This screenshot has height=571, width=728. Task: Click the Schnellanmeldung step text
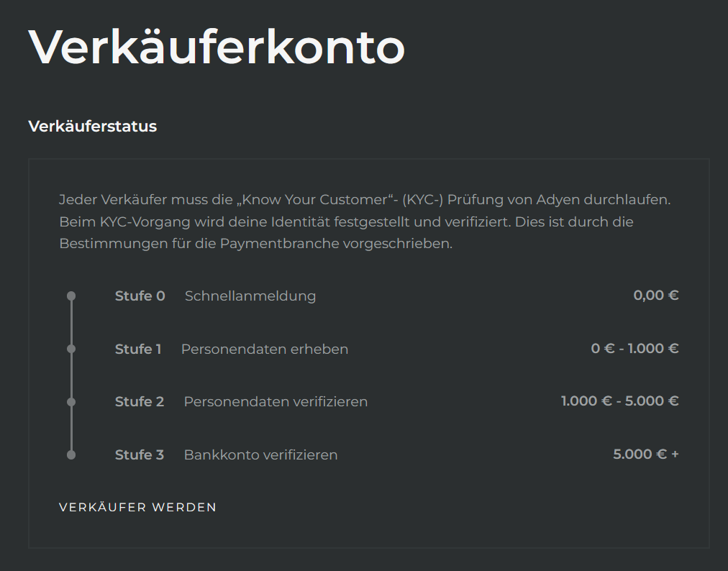[250, 296]
